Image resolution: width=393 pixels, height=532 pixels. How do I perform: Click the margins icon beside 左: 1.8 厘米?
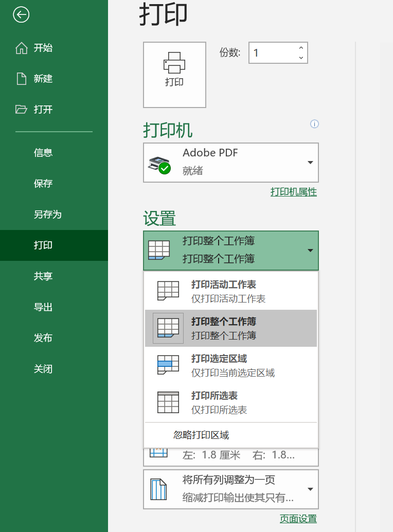(x=159, y=453)
